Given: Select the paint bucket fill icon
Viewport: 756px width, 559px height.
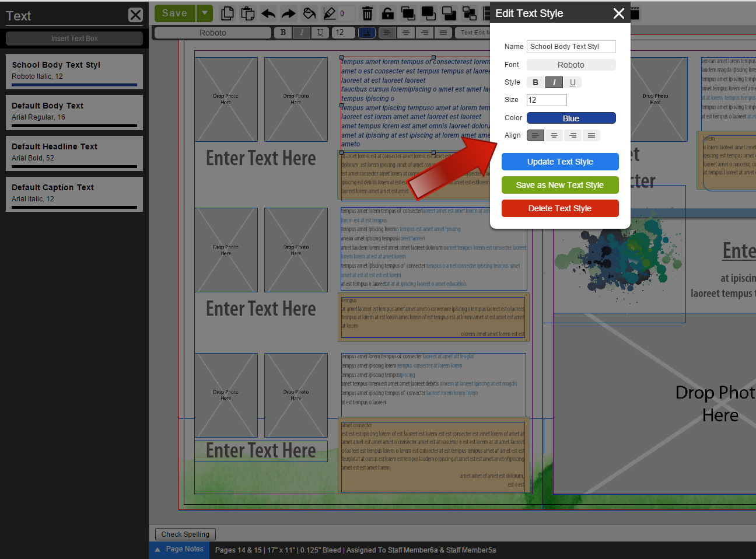Looking at the screenshot, I should [309, 13].
